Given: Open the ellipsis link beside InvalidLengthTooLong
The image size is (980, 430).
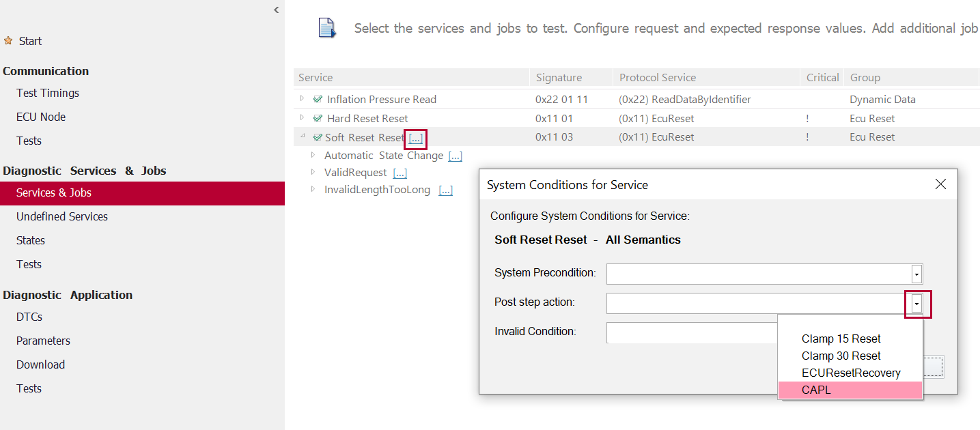Looking at the screenshot, I should tap(445, 190).
